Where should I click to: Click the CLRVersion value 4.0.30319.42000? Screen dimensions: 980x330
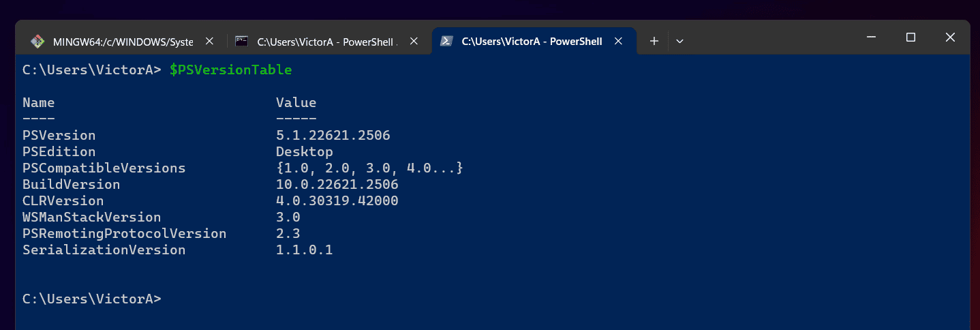click(337, 201)
